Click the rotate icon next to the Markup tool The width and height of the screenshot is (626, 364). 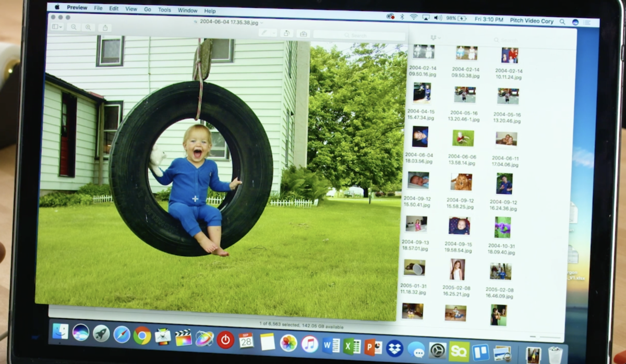(x=287, y=33)
